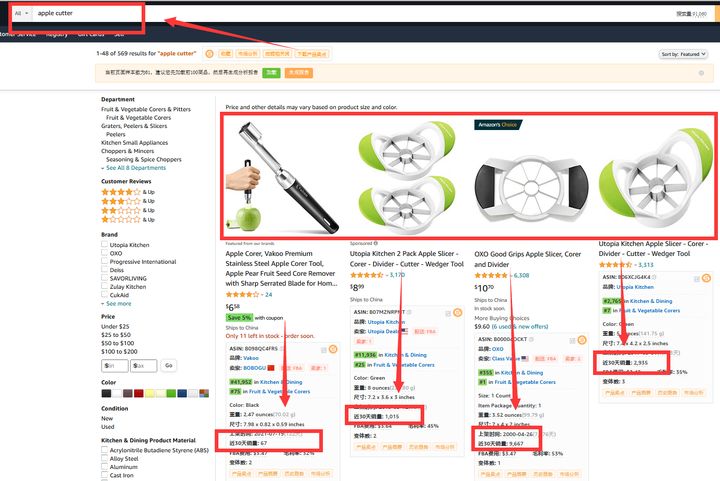The width and height of the screenshot is (720, 481).
Task: Click the orange circle icon in Utopia 2 Pack panel
Action: 457,313
